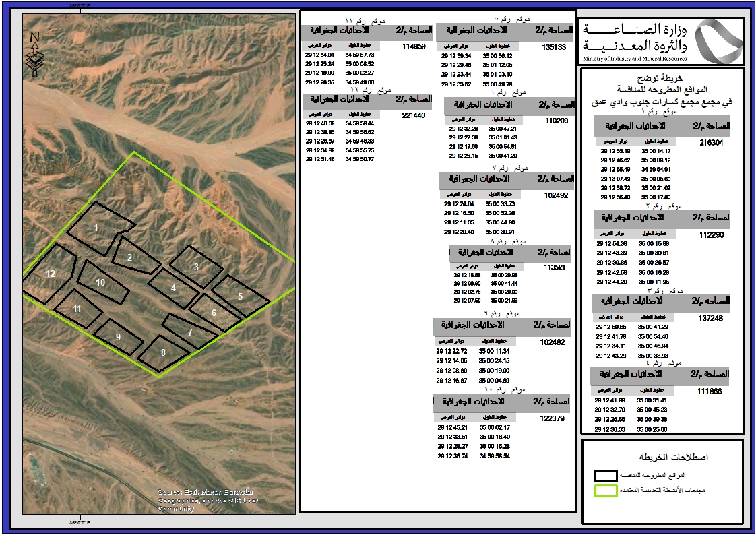This screenshot has height=535, width=756.
Task: Pick the plot marked 4
Action: tap(173, 288)
